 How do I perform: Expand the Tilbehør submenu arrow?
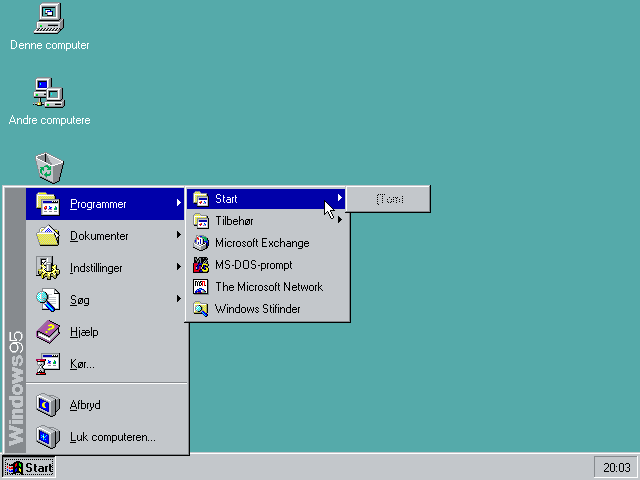pos(340,220)
